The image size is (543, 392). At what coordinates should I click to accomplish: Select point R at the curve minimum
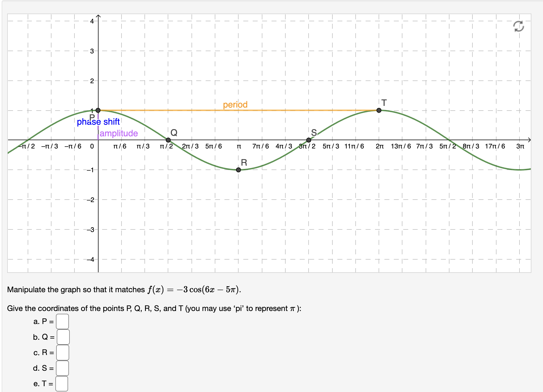(x=238, y=170)
